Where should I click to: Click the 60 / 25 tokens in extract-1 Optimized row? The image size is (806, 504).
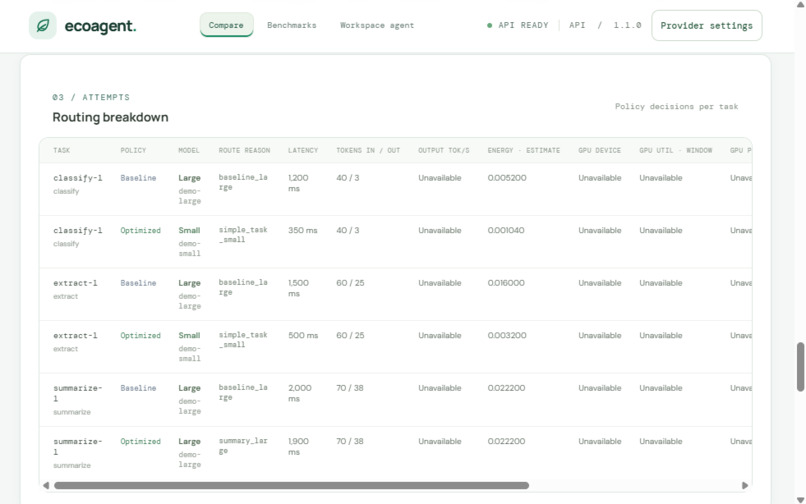click(350, 335)
